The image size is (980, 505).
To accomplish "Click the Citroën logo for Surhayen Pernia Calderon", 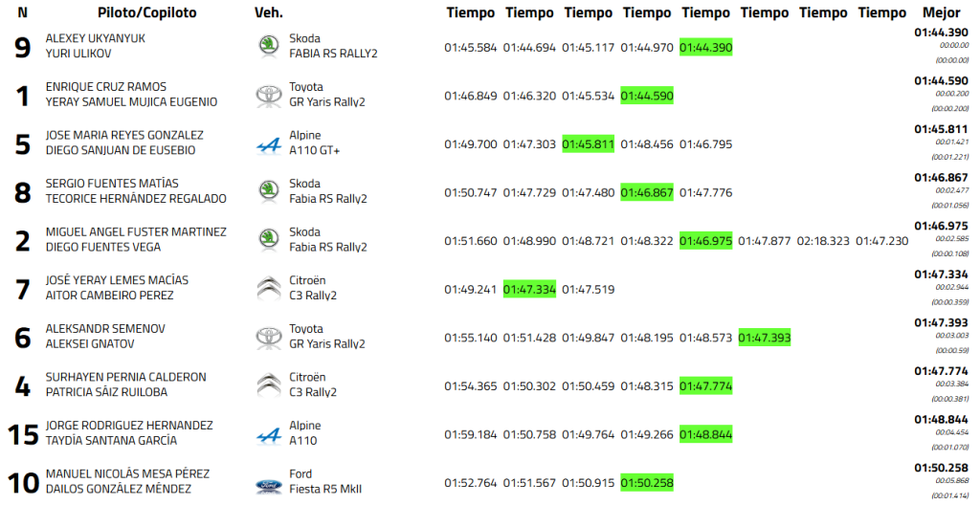I will tap(269, 385).
